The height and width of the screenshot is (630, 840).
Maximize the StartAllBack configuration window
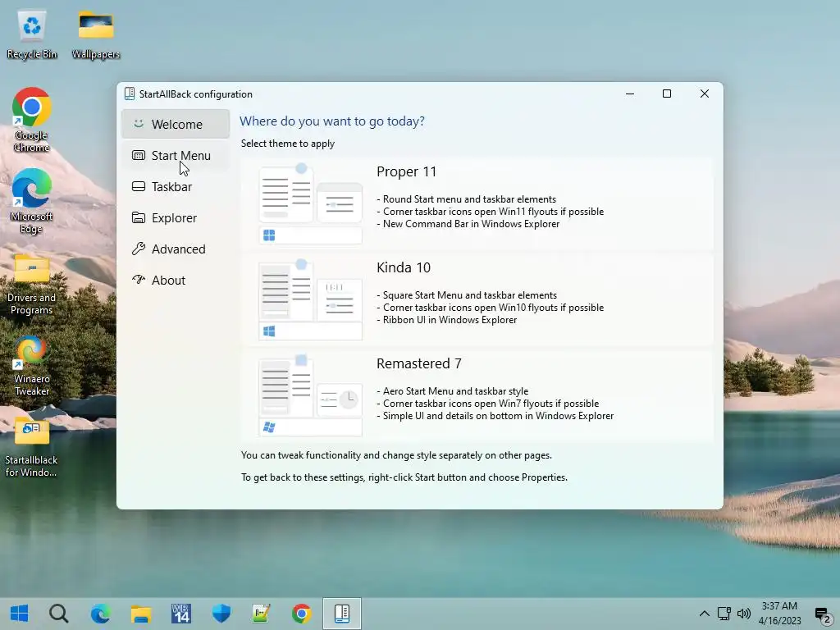click(x=667, y=94)
